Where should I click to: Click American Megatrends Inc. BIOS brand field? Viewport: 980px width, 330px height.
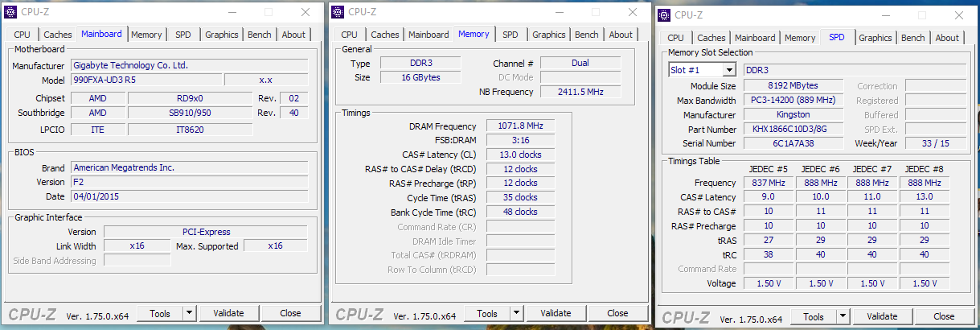[189, 167]
